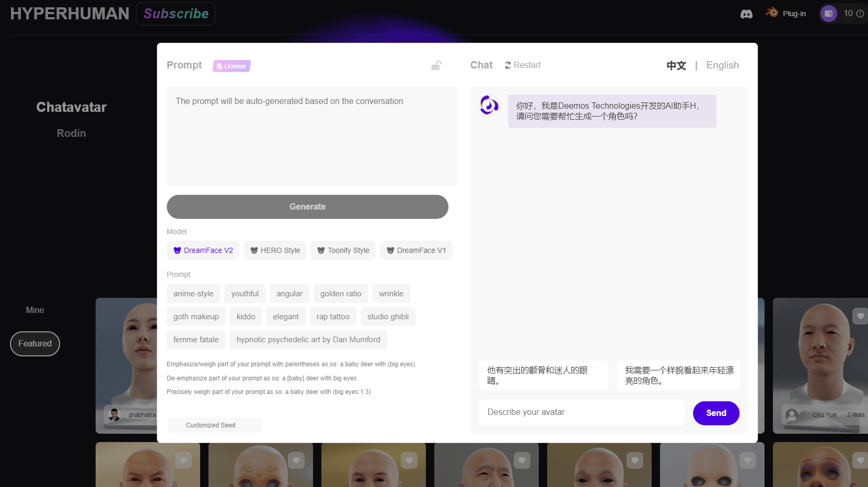Expand the Customized Seed option

click(214, 425)
